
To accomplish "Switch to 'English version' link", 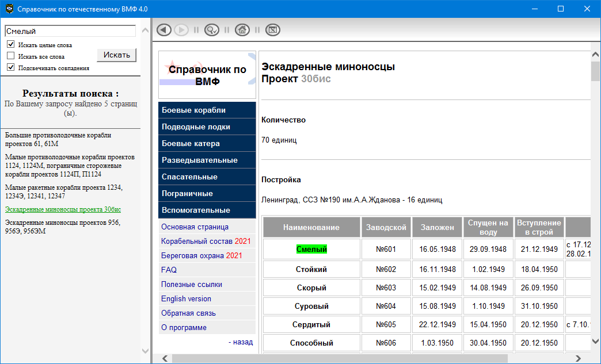I will (x=186, y=298).
